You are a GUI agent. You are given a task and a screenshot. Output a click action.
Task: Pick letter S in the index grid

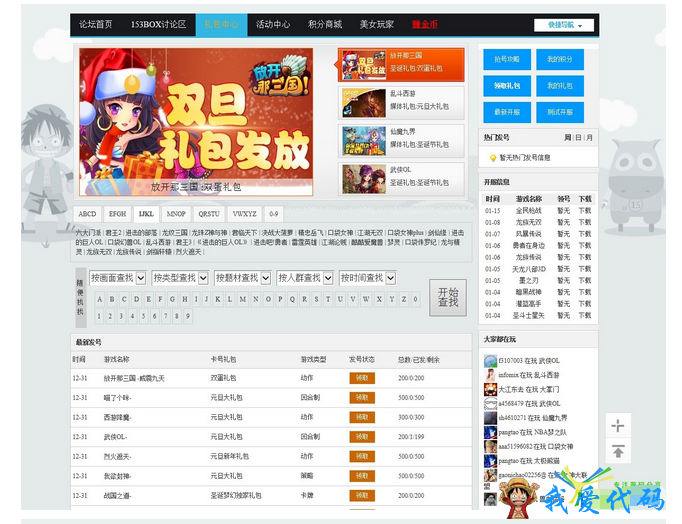(x=316, y=299)
